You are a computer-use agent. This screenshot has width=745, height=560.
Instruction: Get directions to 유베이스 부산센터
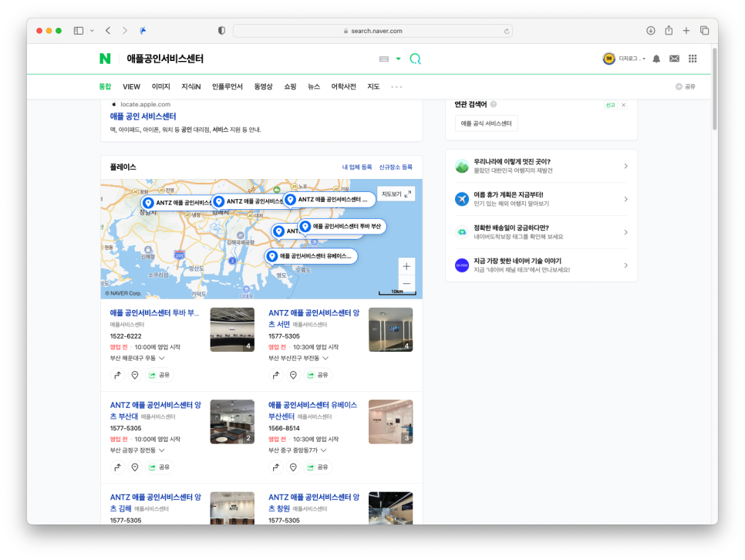(275, 467)
